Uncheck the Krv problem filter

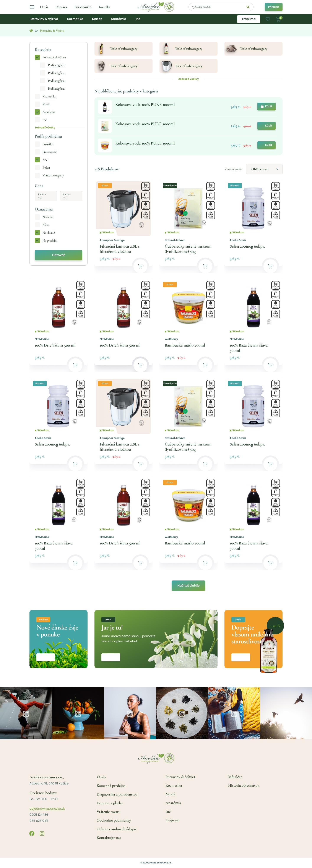37,160
